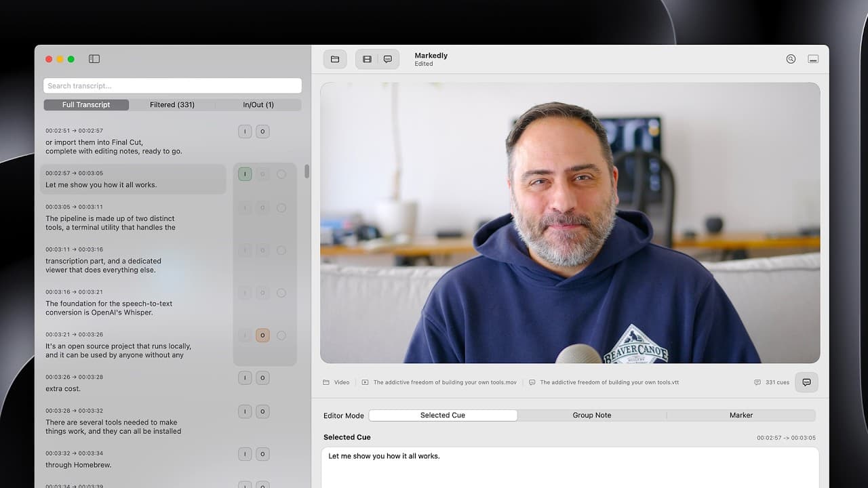Select the circle on "The foundation for the speech-to-text" cue

click(x=281, y=293)
